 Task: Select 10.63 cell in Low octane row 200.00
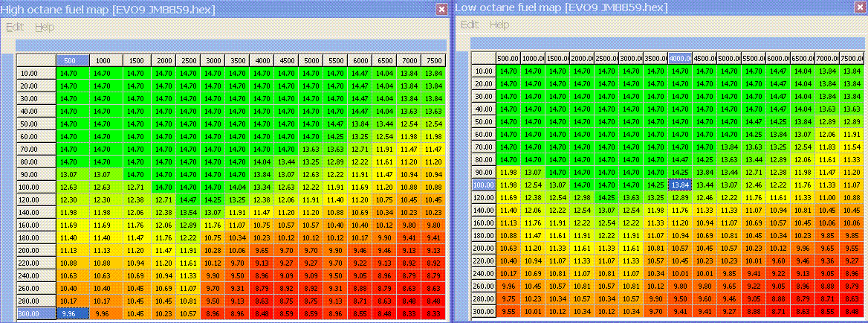pyautogui.click(x=508, y=248)
